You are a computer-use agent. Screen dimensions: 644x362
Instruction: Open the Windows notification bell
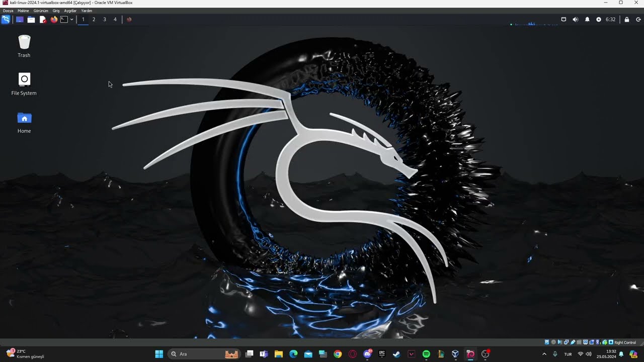coord(621,354)
